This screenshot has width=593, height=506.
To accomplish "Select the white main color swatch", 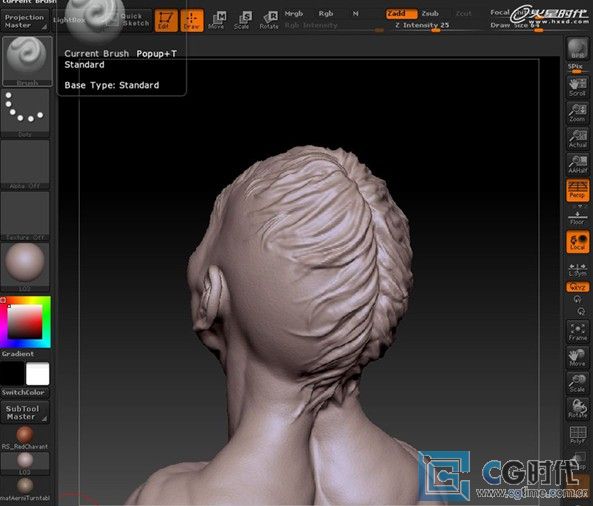I will click(x=37, y=374).
